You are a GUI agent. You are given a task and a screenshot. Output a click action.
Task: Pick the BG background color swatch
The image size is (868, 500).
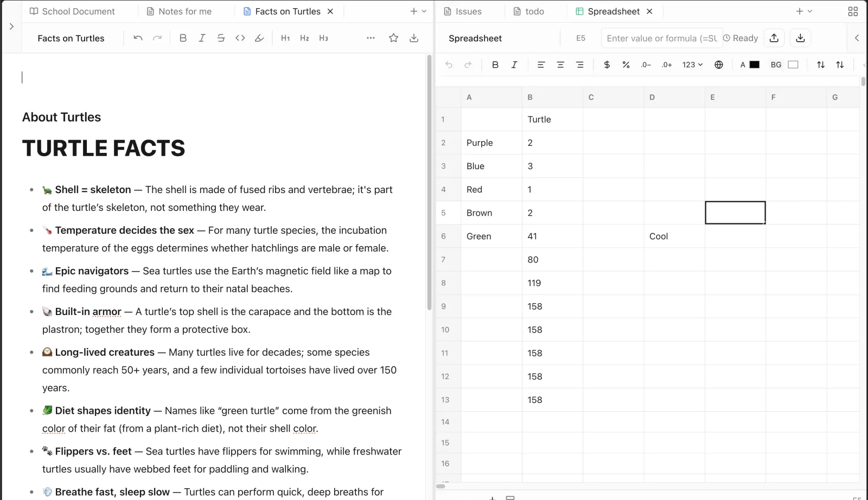click(793, 65)
